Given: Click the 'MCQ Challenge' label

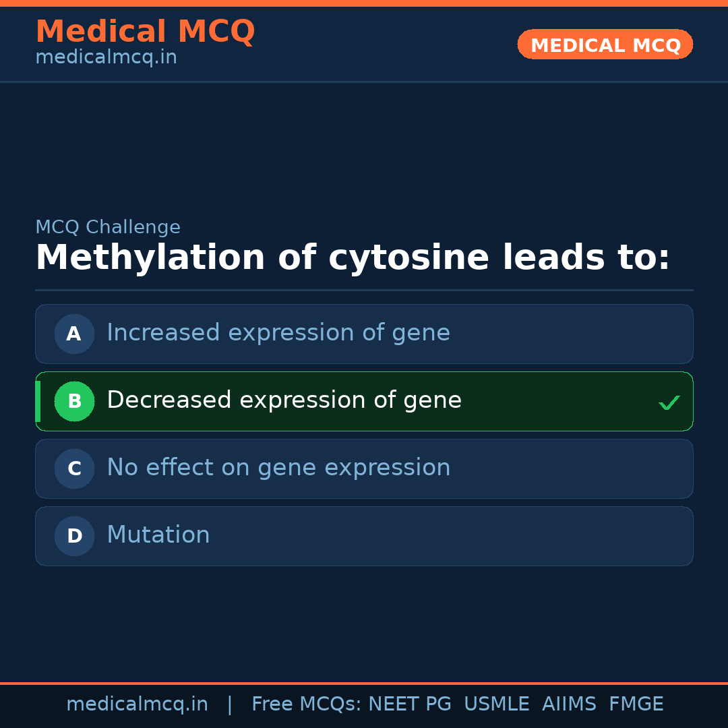Looking at the screenshot, I should point(108,227).
